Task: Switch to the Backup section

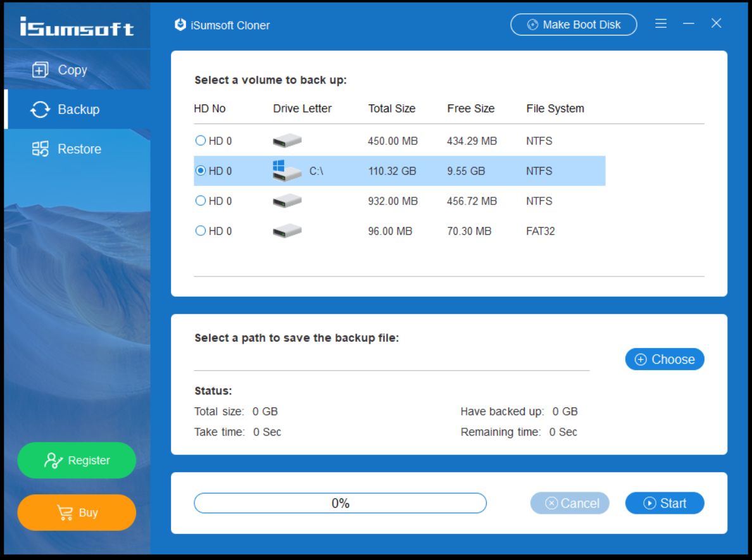Action: 77,109
